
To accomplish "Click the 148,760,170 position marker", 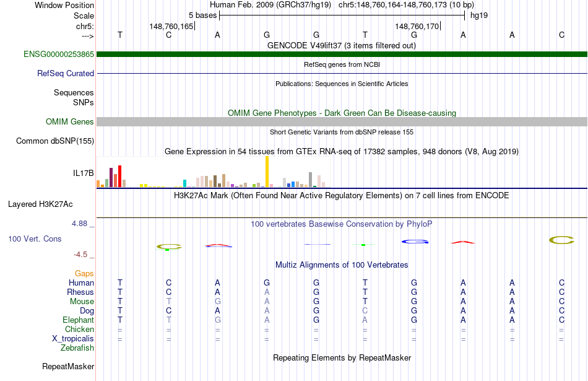I will click(x=417, y=26).
